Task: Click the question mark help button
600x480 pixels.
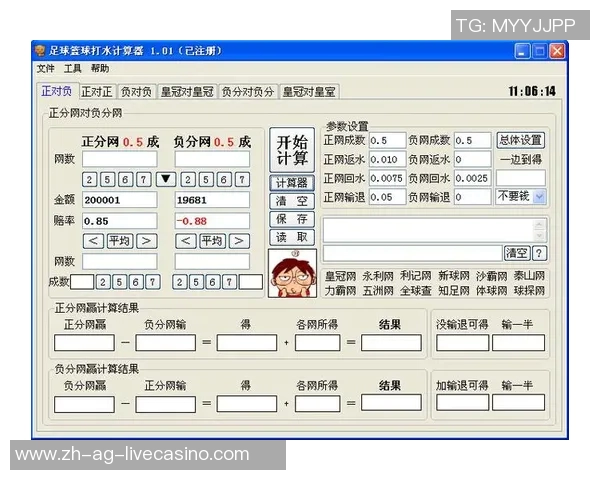Action: tap(539, 253)
